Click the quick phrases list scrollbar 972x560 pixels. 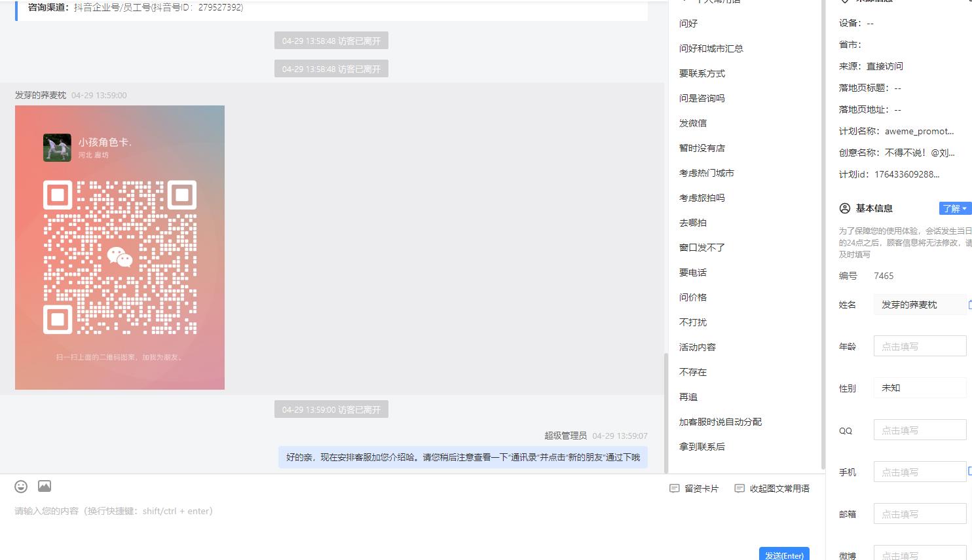click(823, 234)
